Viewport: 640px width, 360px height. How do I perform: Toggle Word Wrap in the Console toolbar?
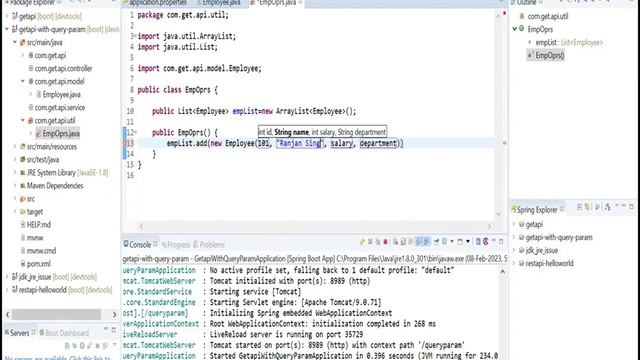[411, 242]
